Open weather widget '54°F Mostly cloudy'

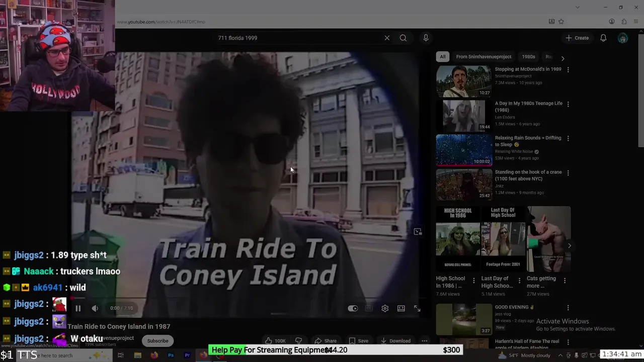[x=524, y=355]
